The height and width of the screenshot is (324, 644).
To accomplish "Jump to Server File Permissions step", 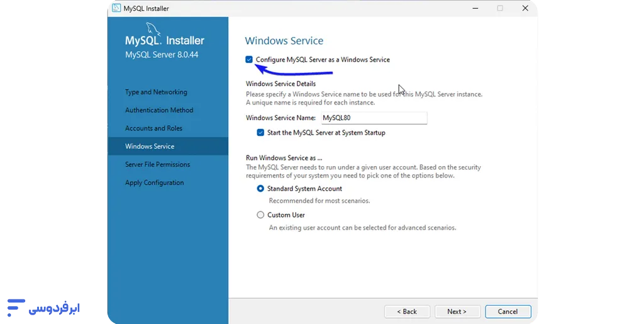I will [157, 165].
